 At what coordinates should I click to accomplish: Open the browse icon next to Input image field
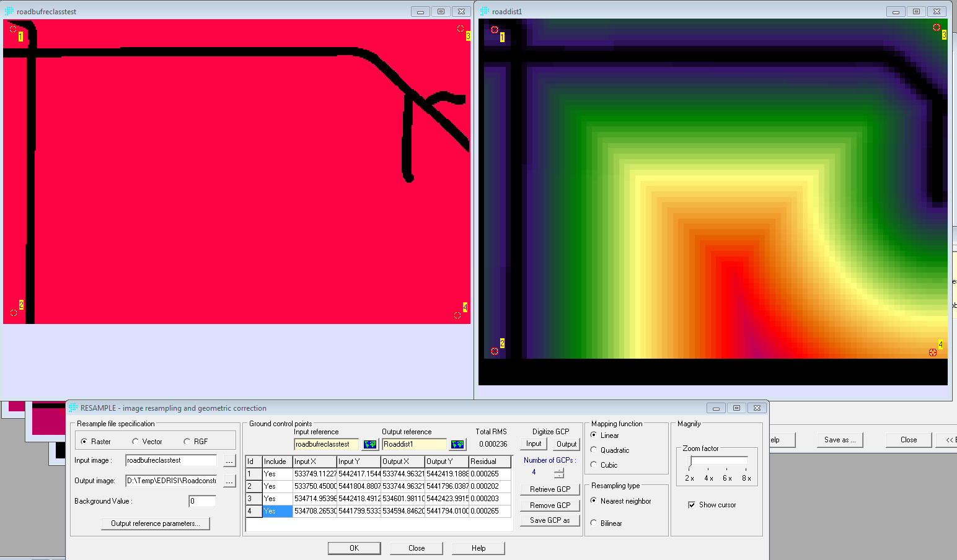229,460
